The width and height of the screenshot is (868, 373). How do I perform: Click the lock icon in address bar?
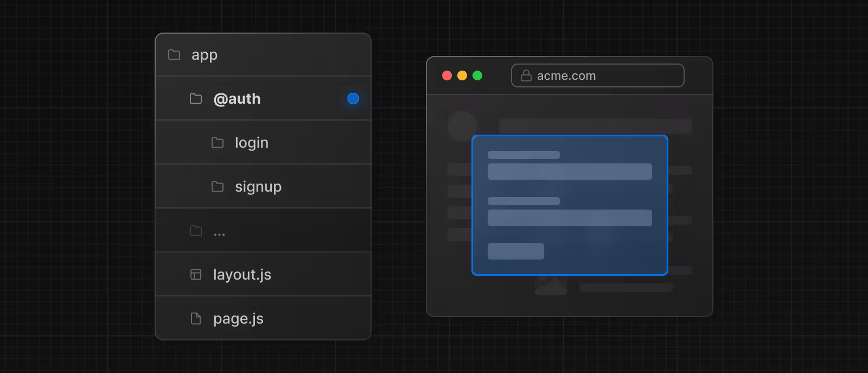526,75
